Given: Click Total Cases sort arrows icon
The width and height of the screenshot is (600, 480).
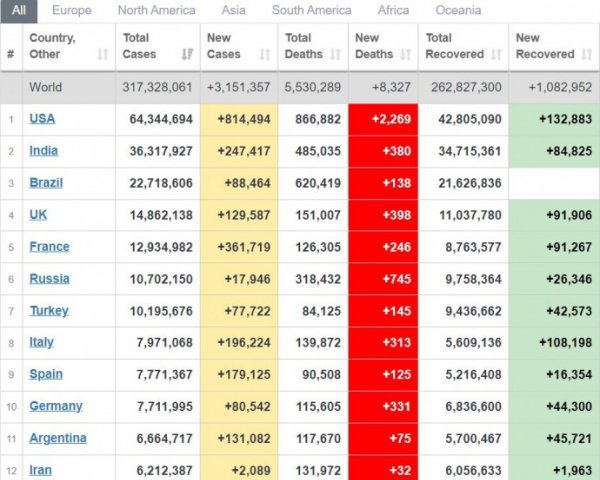Looking at the screenshot, I should [187, 55].
